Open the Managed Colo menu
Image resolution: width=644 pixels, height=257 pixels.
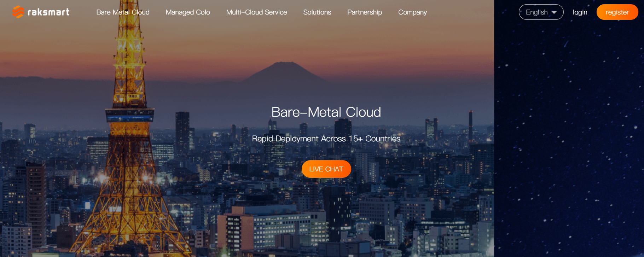[x=188, y=12]
